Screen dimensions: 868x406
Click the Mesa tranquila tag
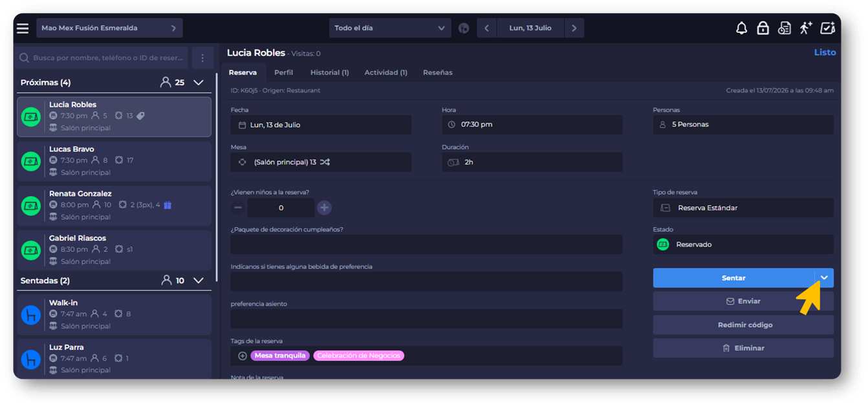click(279, 356)
